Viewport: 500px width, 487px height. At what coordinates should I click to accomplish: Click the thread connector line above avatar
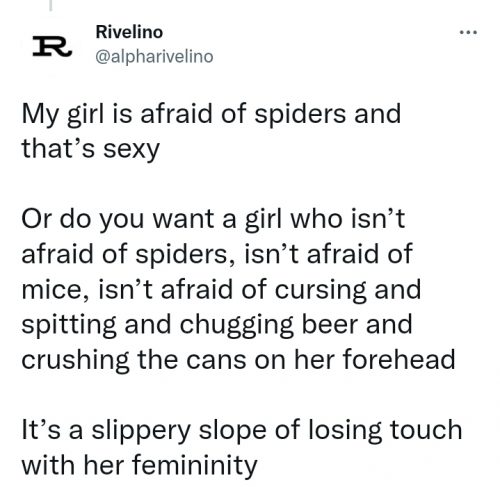pyautogui.click(x=51, y=5)
